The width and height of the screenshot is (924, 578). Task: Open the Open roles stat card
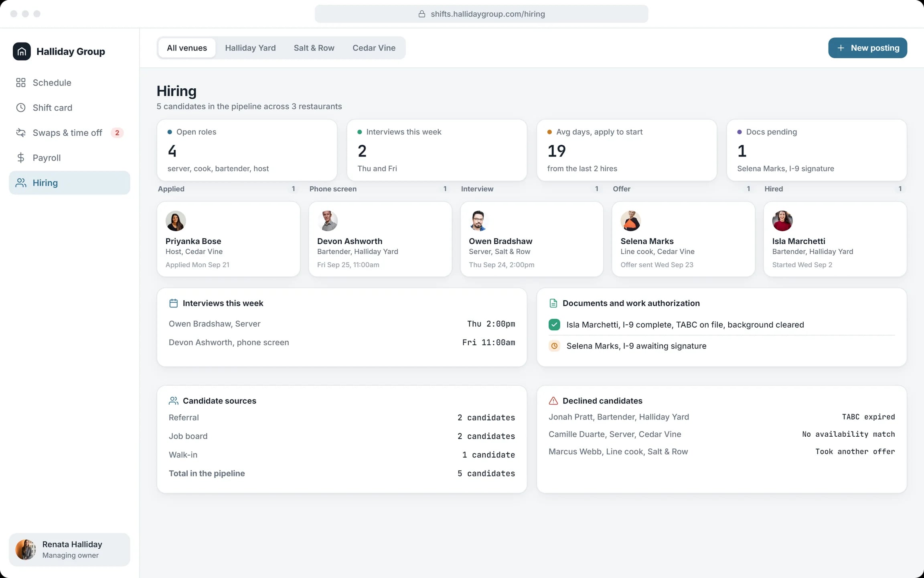(247, 150)
